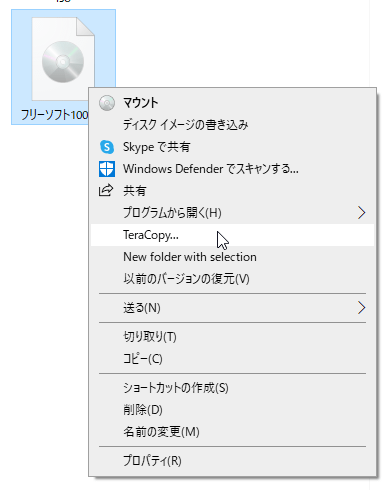Viewport: 390px width, 490px height.
Task: Choose 削除(D) to delete file
Action: tap(232, 410)
